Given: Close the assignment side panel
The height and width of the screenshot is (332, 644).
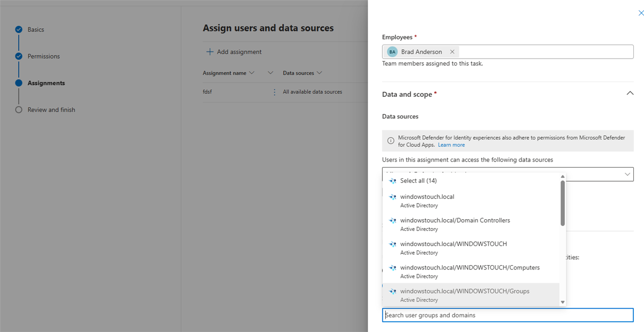Looking at the screenshot, I should (641, 13).
